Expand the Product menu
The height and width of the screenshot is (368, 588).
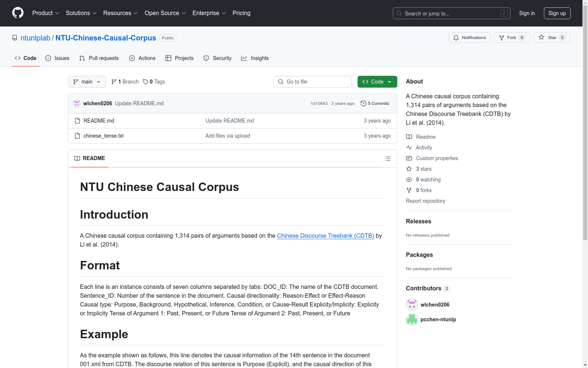[46, 13]
